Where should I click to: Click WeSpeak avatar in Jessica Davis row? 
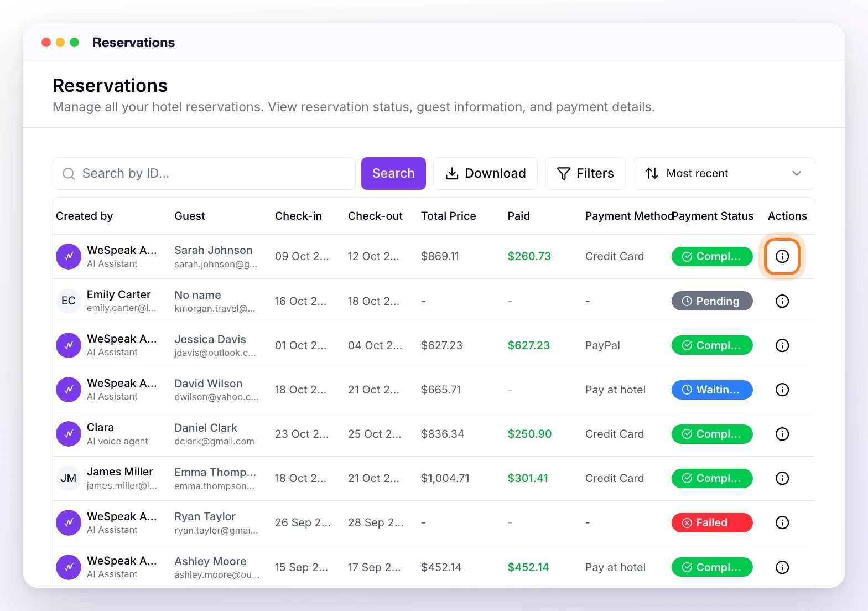[69, 345]
